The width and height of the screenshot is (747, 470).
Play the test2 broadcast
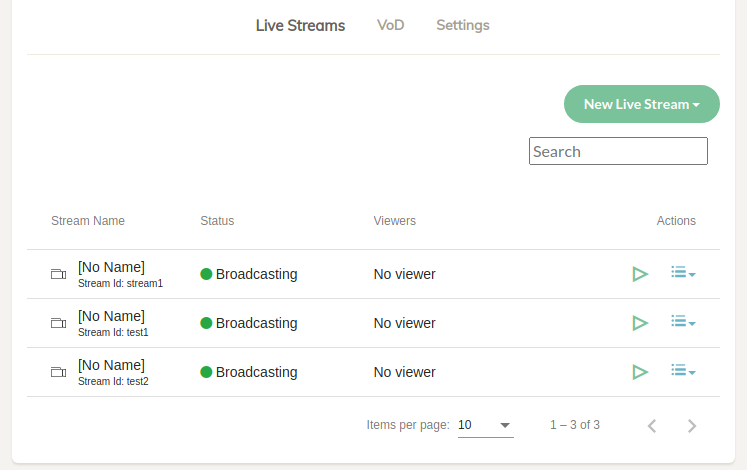tap(640, 372)
